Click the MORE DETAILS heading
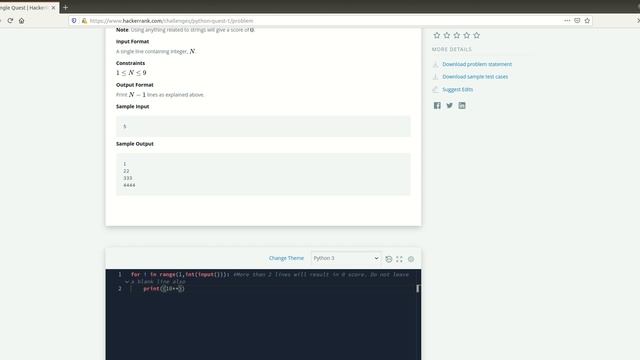 (x=452, y=49)
